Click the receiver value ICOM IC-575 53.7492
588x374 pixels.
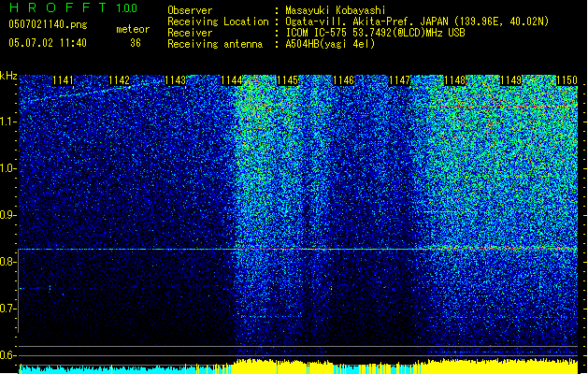point(375,33)
